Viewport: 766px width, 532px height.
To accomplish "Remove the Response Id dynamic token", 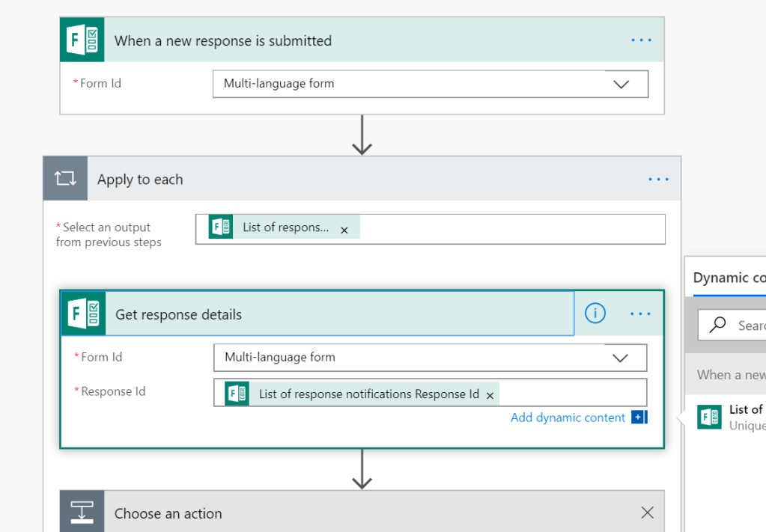I will 490,395.
